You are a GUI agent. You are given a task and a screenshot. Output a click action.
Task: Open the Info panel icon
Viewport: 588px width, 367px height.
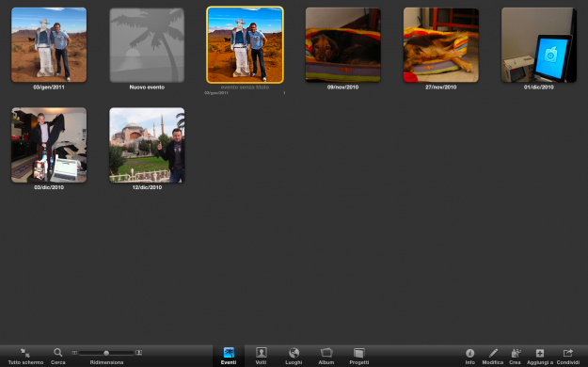pos(469,353)
